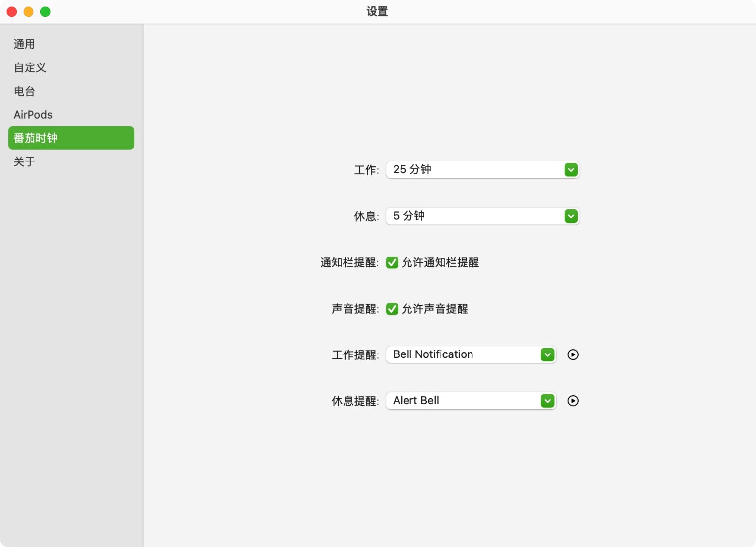Image resolution: width=756 pixels, height=547 pixels.
Task: Minimize the settings window
Action: [x=29, y=11]
